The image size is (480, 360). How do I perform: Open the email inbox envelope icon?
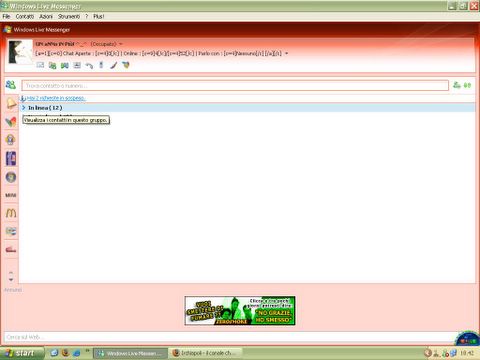point(40,65)
